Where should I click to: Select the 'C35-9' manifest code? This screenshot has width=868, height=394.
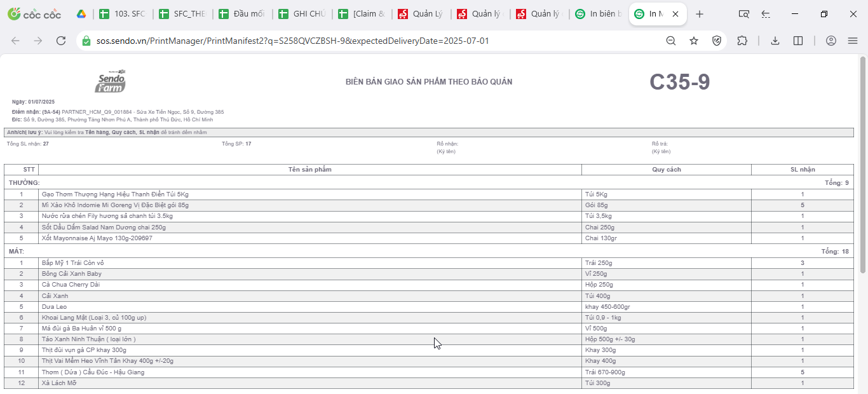coord(679,82)
